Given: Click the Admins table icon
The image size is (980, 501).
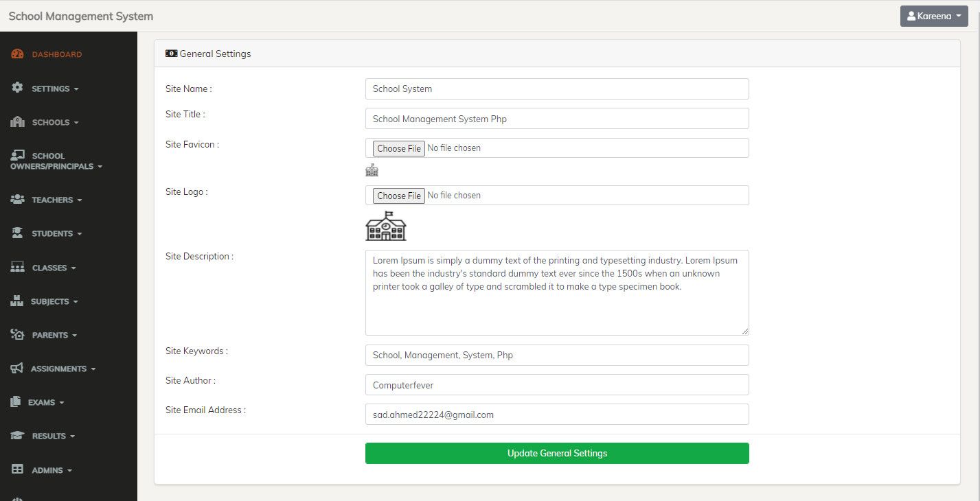Looking at the screenshot, I should (18, 469).
